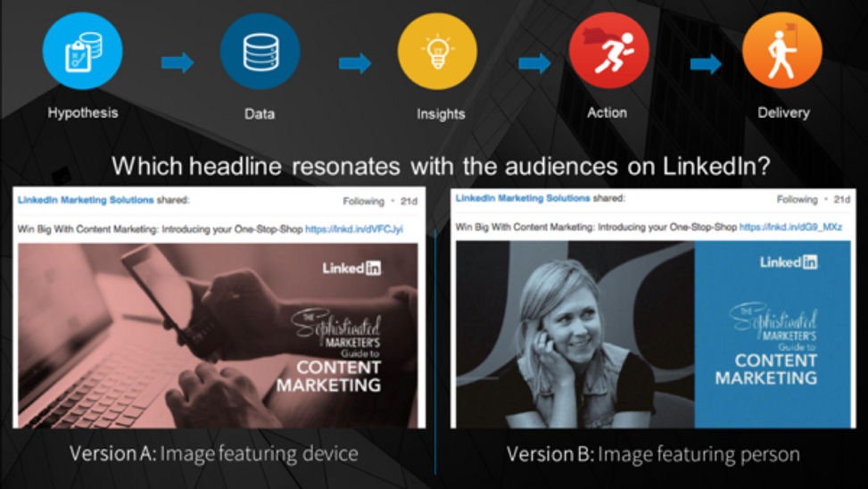This screenshot has width=868, height=489.
Task: Select the red Action running figure icon
Action: click(609, 50)
